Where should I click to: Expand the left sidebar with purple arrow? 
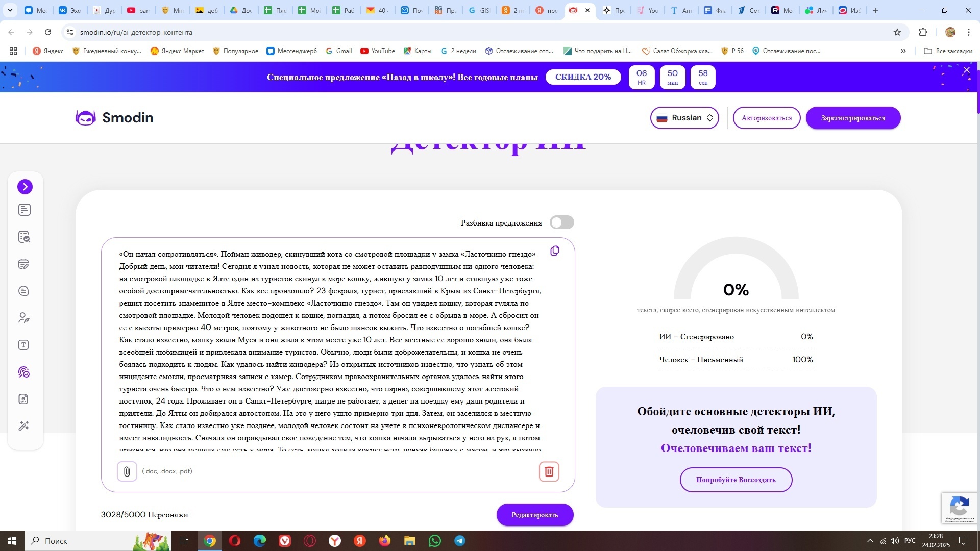24,187
